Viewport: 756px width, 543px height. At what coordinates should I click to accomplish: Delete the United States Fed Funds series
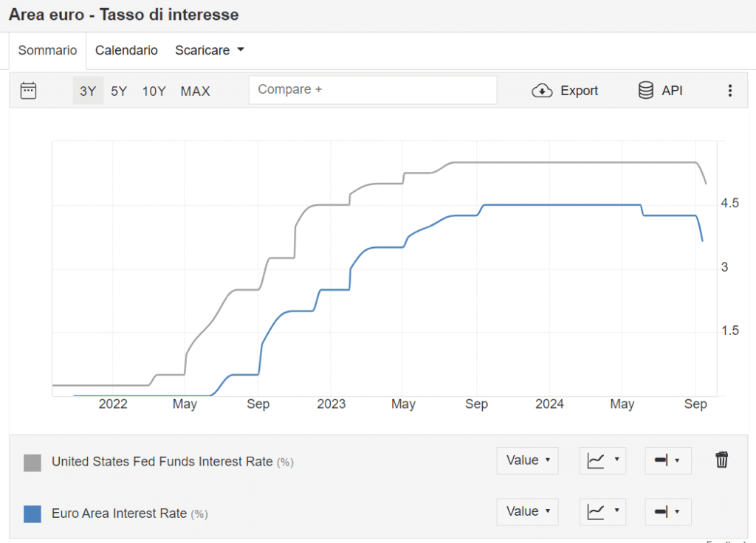pos(721,460)
